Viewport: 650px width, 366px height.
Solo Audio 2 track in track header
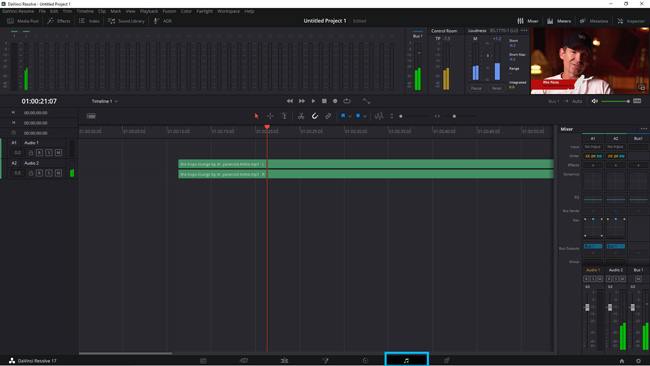pyautogui.click(x=49, y=173)
